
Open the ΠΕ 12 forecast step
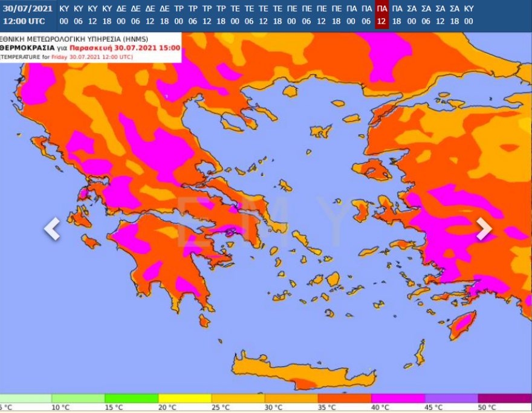(x=321, y=15)
